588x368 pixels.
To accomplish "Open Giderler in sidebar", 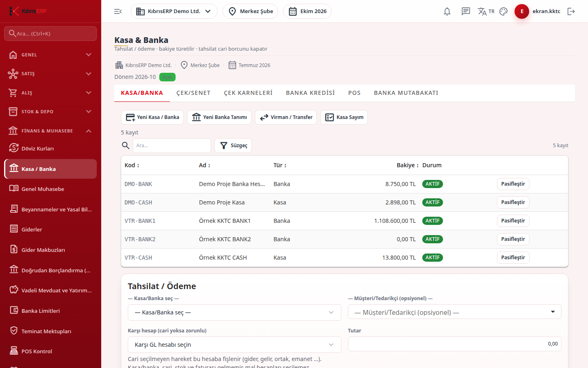I will 51,229.
